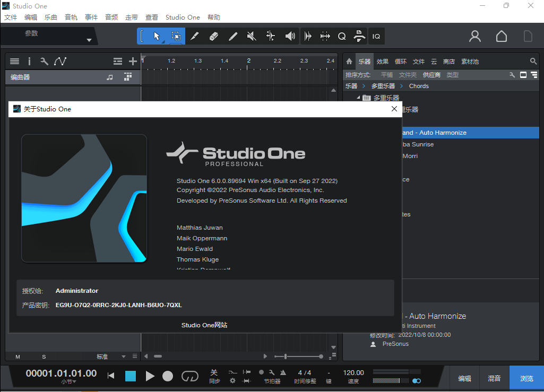This screenshot has width=544, height=392.
Task: Open the Quantize Q button
Action: coord(342,36)
